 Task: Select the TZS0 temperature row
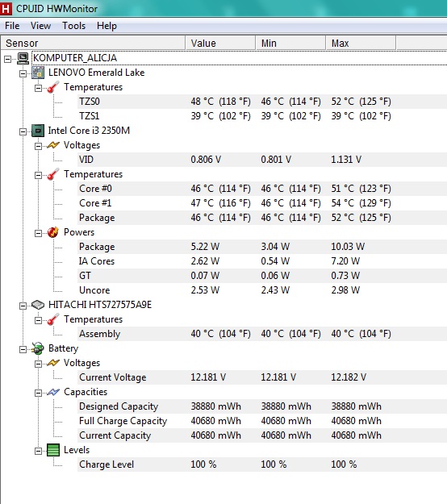[x=261, y=102]
